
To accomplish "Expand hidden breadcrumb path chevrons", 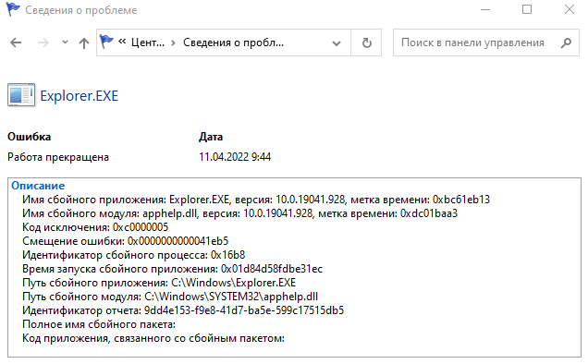I will pyautogui.click(x=122, y=42).
